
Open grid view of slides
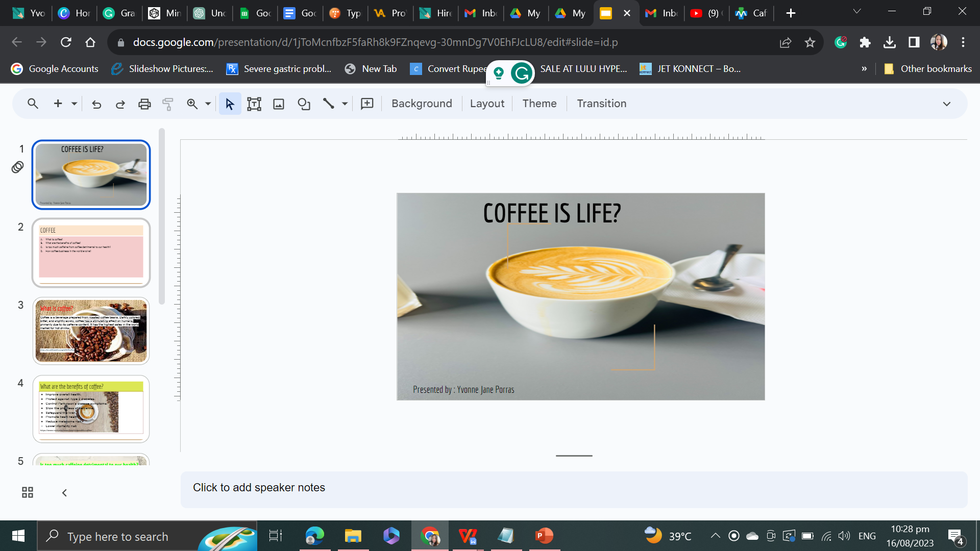coord(28,492)
